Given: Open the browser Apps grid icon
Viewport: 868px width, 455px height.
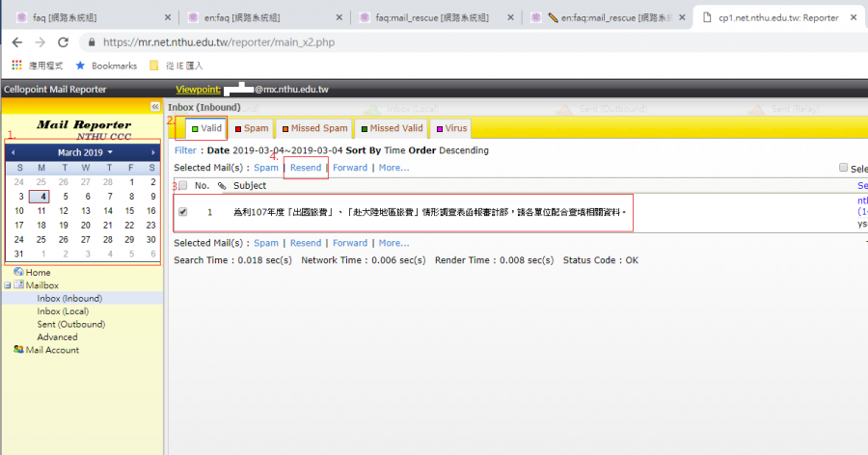Looking at the screenshot, I should pyautogui.click(x=17, y=66).
